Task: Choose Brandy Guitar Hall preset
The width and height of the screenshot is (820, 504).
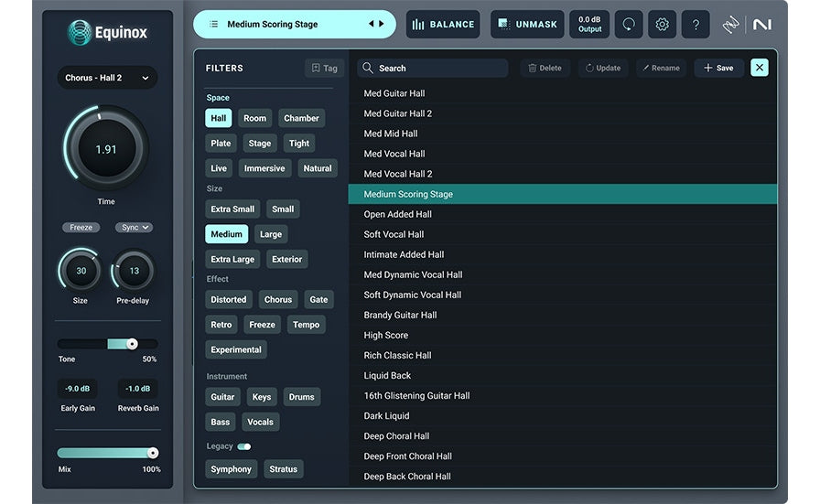Action: coord(563,315)
